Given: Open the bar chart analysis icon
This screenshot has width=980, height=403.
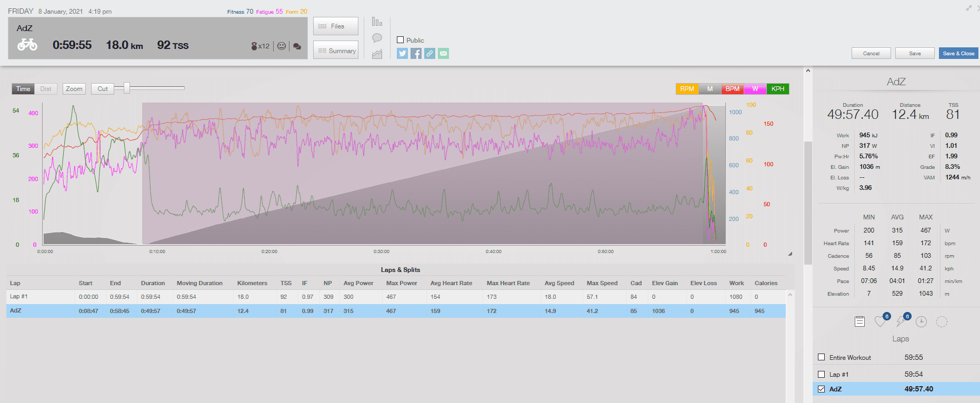Looking at the screenshot, I should [x=377, y=22].
